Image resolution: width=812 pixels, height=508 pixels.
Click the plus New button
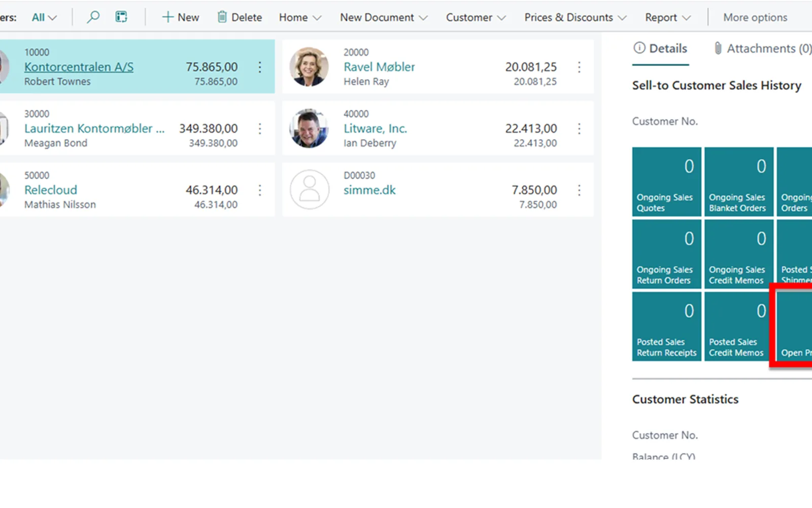click(x=181, y=17)
